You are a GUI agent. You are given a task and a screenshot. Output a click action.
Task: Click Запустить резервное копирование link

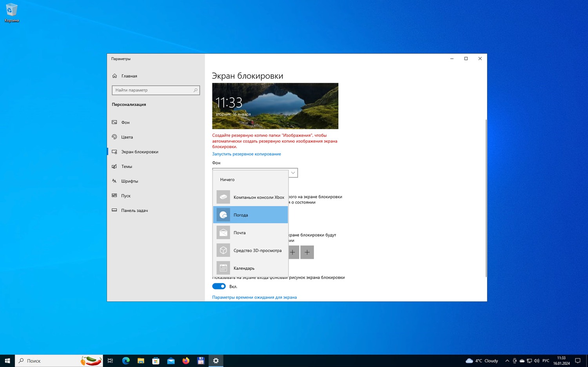[x=246, y=154]
